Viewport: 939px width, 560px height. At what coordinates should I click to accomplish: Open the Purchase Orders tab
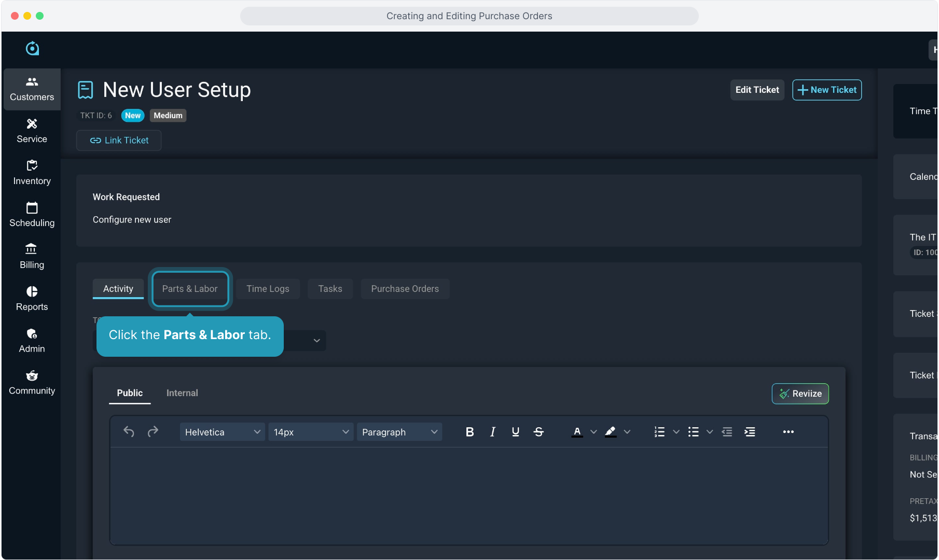point(405,289)
